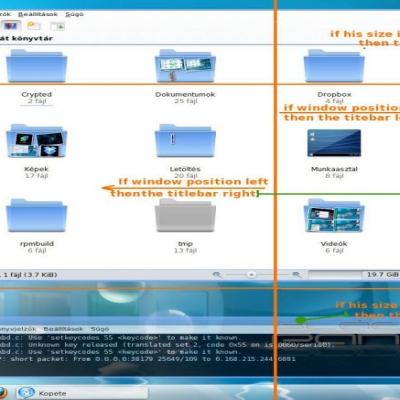Select the Letöltés folder icon
The height and width of the screenshot is (400, 400).
pos(185,140)
